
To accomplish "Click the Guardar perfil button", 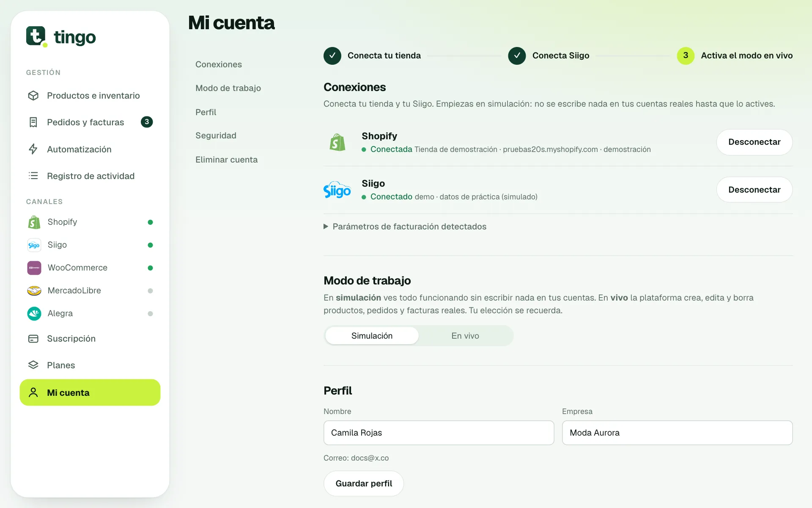I will 364,483.
